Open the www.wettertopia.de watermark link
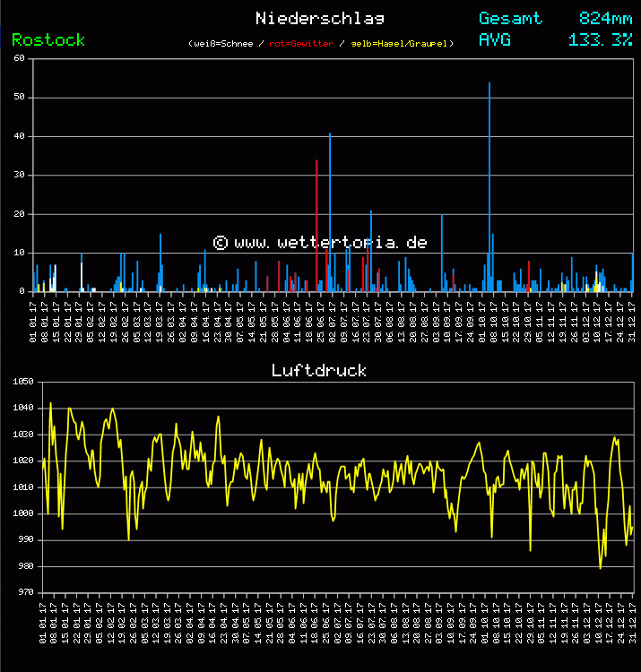 319,243
